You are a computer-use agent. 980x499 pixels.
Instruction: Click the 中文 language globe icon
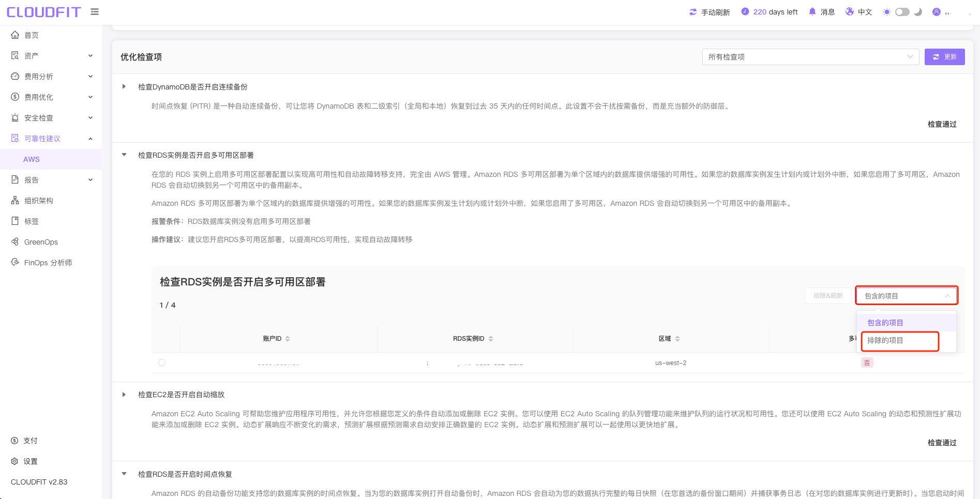pos(850,11)
